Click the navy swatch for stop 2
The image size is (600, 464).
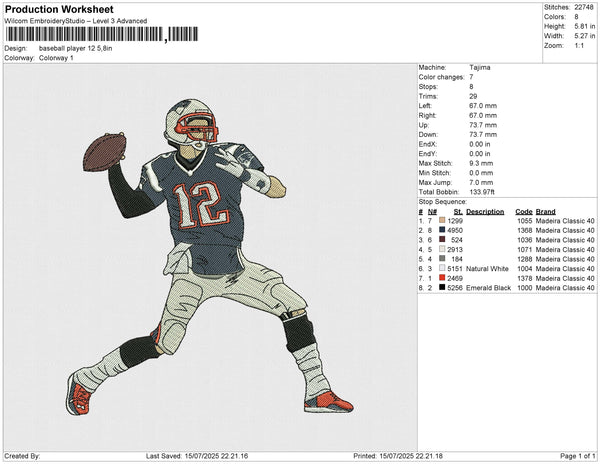442,230
